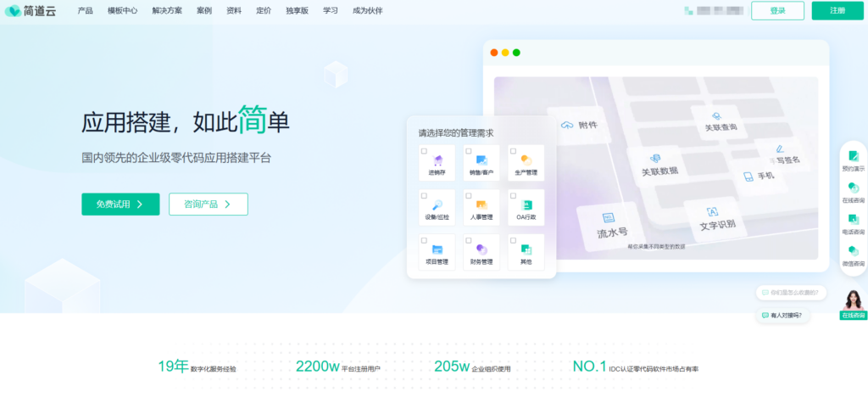Open the 定价 page

[264, 10]
